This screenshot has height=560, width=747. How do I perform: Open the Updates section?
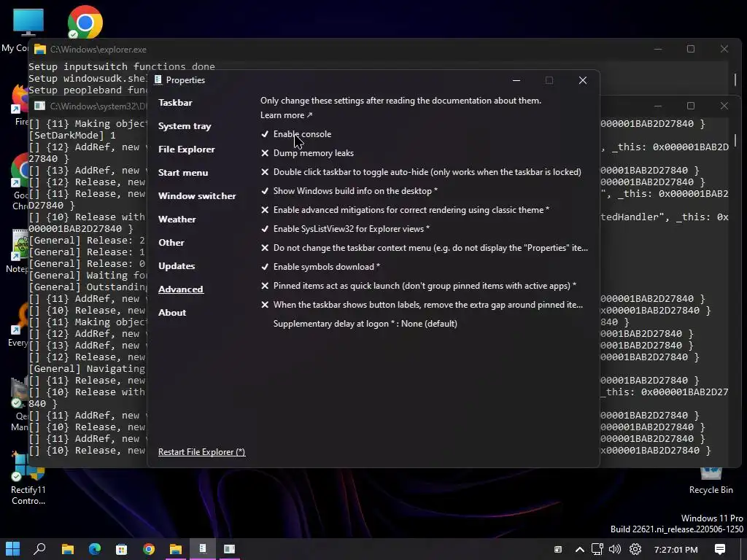pyautogui.click(x=177, y=266)
